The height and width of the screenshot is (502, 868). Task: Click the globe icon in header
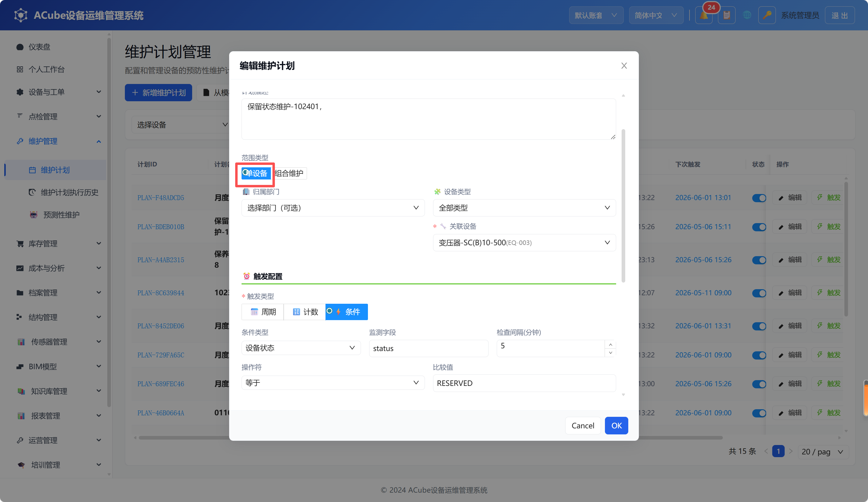click(747, 15)
